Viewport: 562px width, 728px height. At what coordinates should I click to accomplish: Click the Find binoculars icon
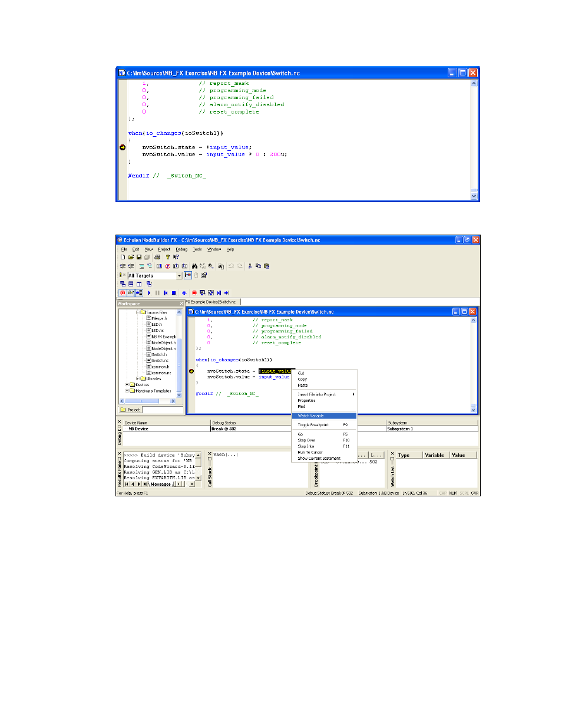click(194, 266)
